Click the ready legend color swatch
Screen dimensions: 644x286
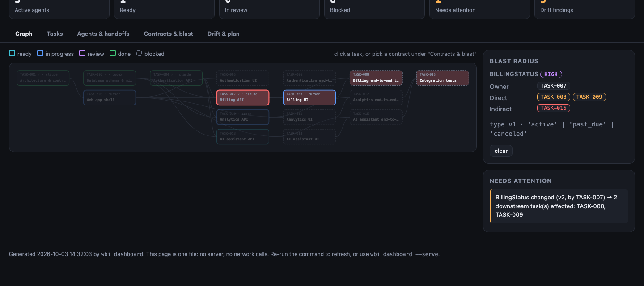point(12,54)
